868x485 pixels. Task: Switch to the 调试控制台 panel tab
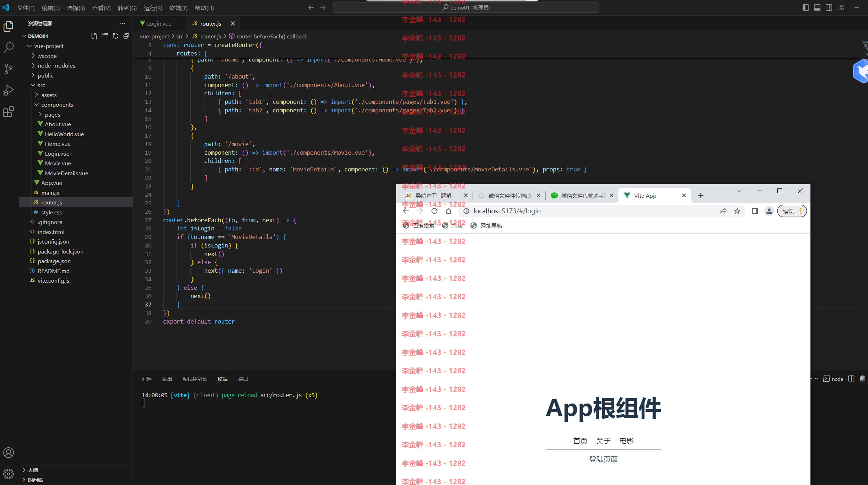[x=195, y=379]
